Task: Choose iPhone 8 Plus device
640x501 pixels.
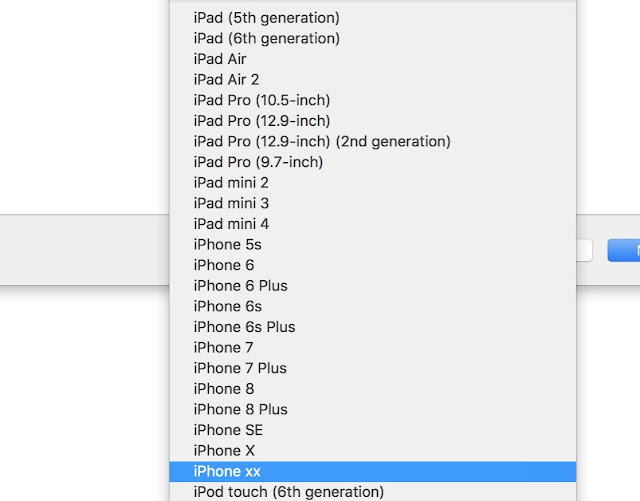Action: pyautogui.click(x=372, y=410)
